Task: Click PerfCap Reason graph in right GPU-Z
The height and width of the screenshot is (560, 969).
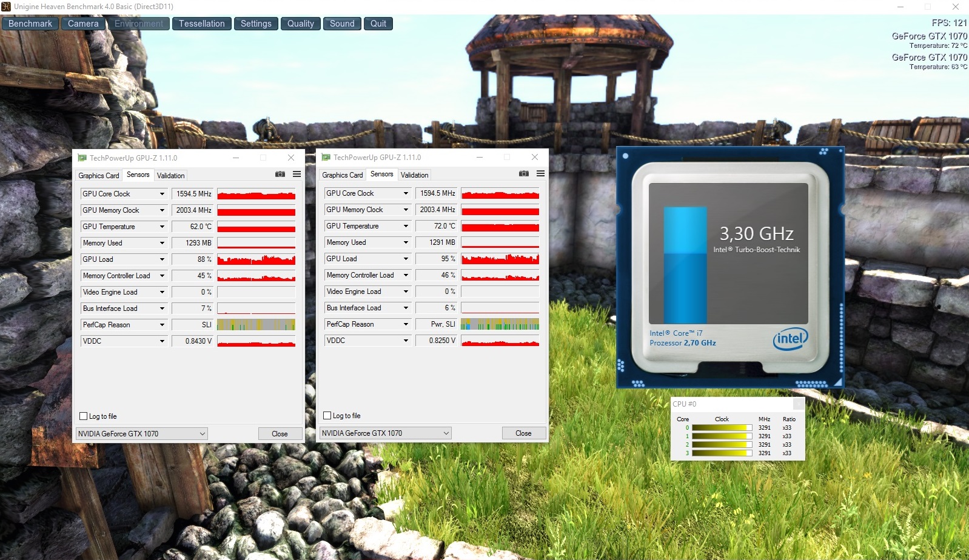Action: tap(500, 324)
